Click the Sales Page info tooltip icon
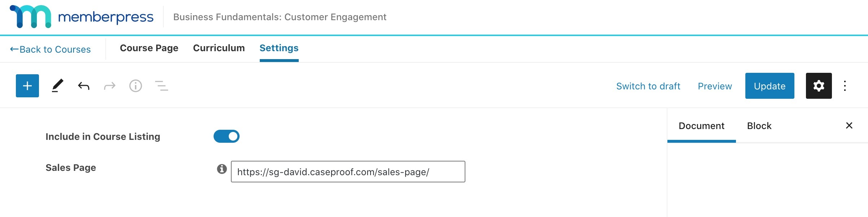The height and width of the screenshot is (217, 868). point(222,169)
